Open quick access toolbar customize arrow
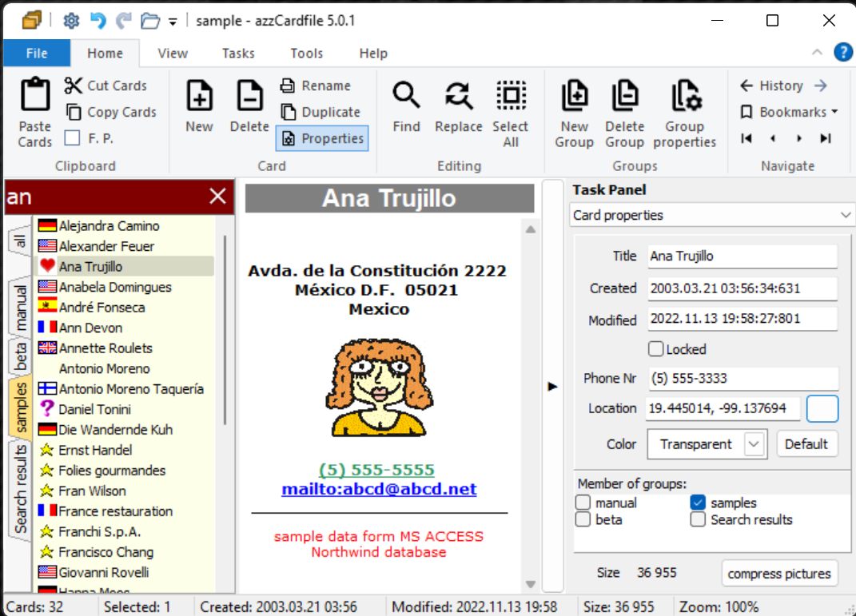 pos(173,22)
